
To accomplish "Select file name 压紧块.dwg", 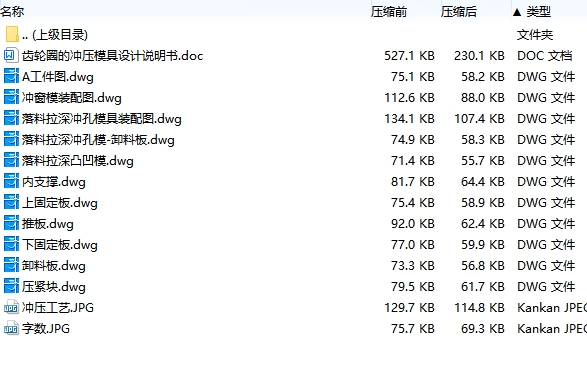I will pos(54,286).
